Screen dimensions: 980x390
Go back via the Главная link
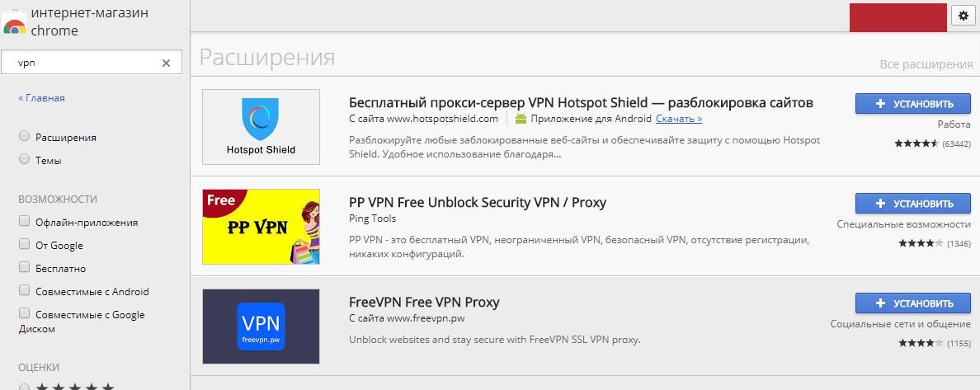pos(41,98)
